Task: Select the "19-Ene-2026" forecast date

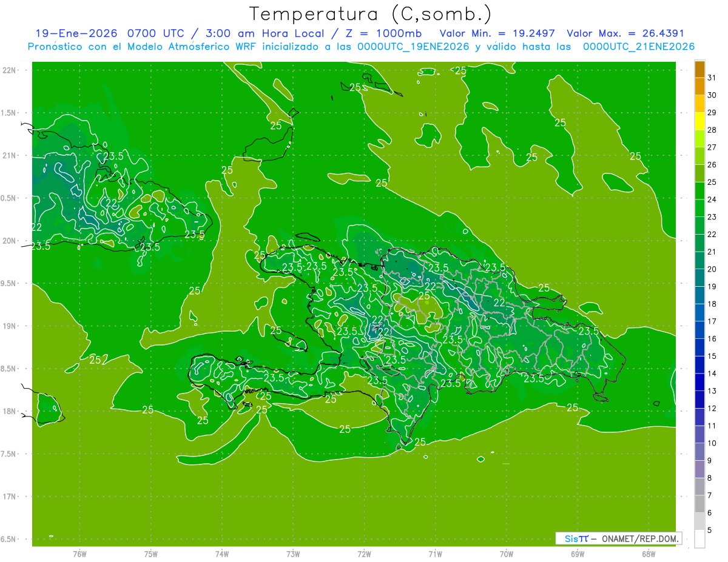Action: point(77,33)
